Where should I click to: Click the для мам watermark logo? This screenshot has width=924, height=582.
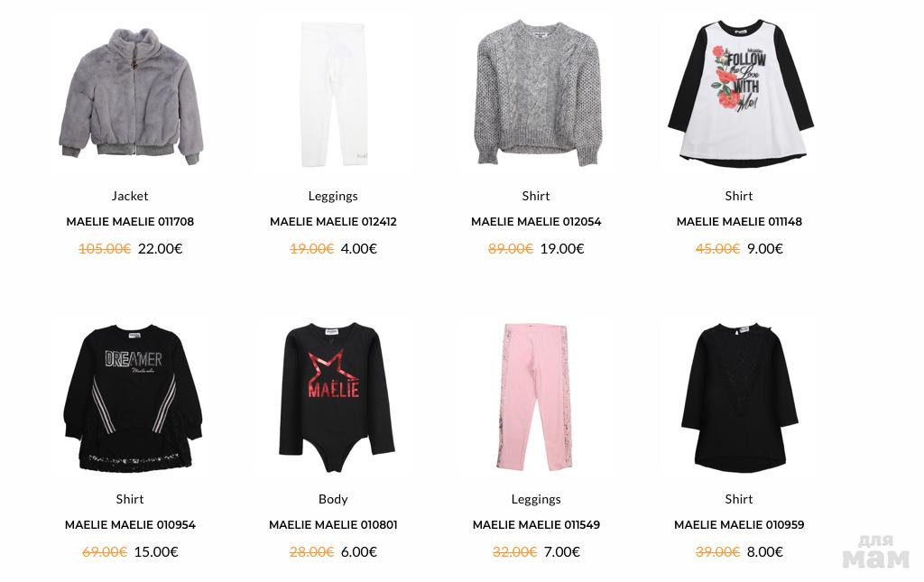click(x=876, y=551)
